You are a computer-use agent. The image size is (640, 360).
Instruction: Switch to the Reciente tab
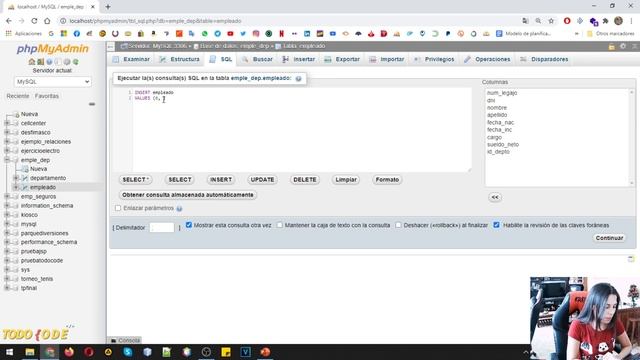pos(18,96)
